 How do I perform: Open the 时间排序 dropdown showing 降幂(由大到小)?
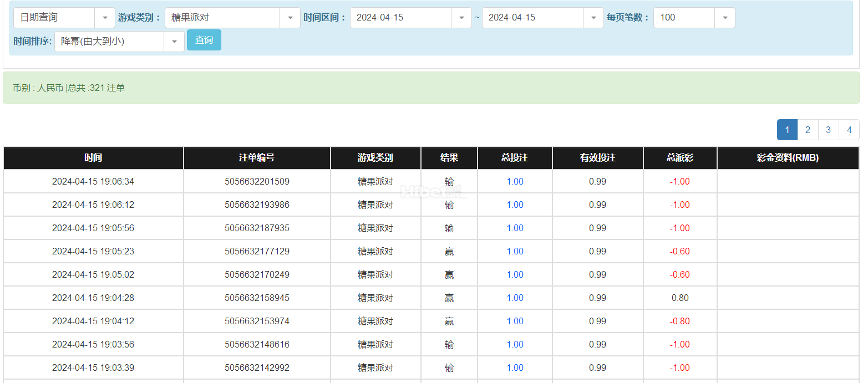tap(119, 41)
